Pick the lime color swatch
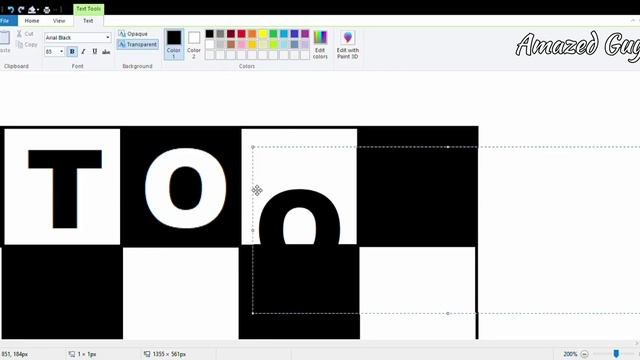The width and height of the screenshot is (640, 360). click(x=273, y=44)
